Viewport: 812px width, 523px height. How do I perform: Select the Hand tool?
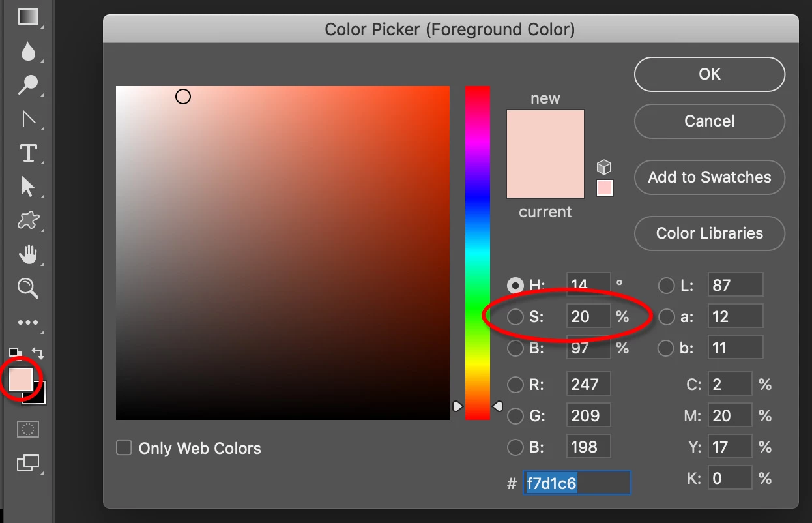pyautogui.click(x=28, y=254)
